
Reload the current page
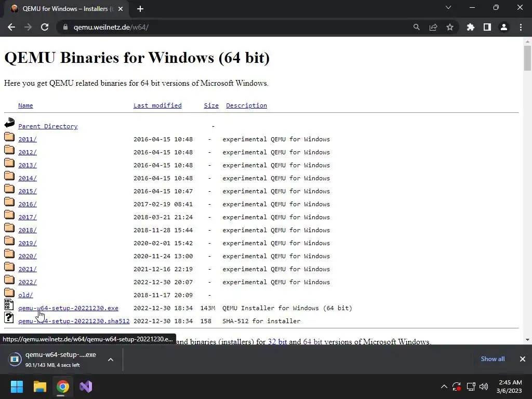tap(45, 27)
